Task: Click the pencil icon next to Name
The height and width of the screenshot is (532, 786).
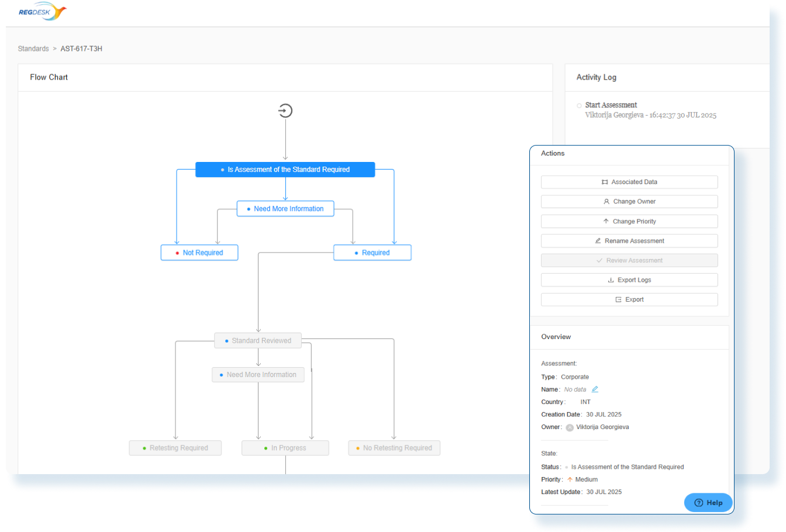Action: point(595,389)
